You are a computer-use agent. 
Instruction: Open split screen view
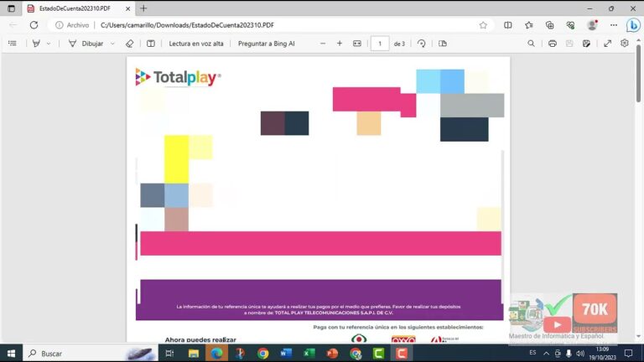click(x=507, y=25)
